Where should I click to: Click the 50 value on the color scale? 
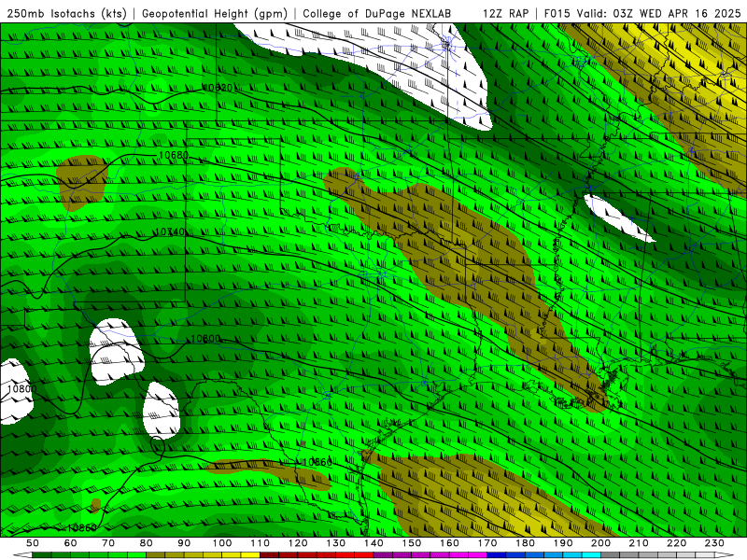pyautogui.click(x=33, y=543)
